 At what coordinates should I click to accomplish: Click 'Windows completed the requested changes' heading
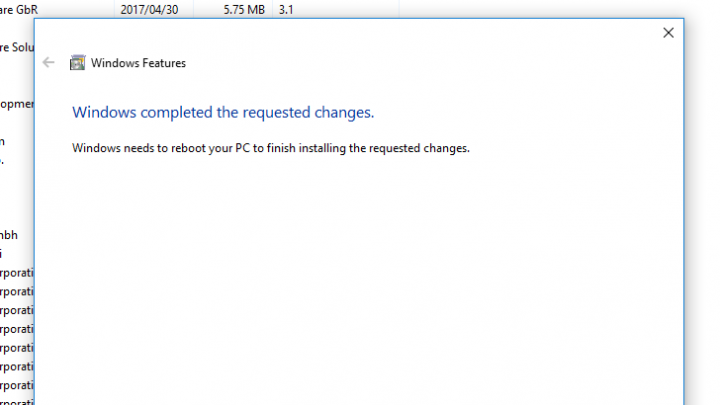(223, 112)
